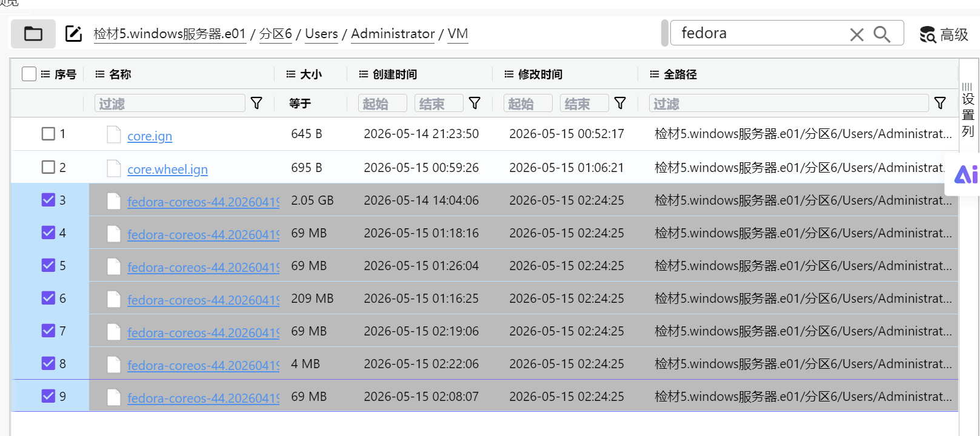Uncheck the checkbox for row 7
The width and height of the screenshot is (980, 436).
pos(48,331)
